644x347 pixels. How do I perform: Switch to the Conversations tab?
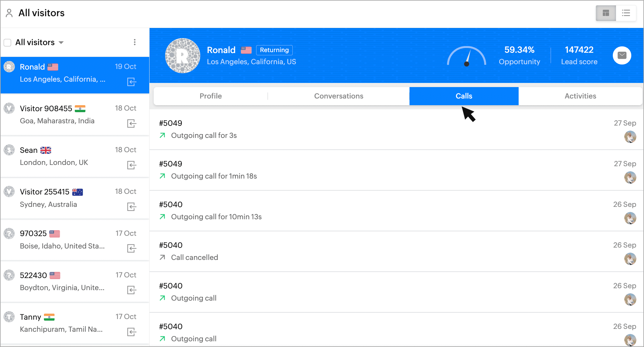coord(339,96)
